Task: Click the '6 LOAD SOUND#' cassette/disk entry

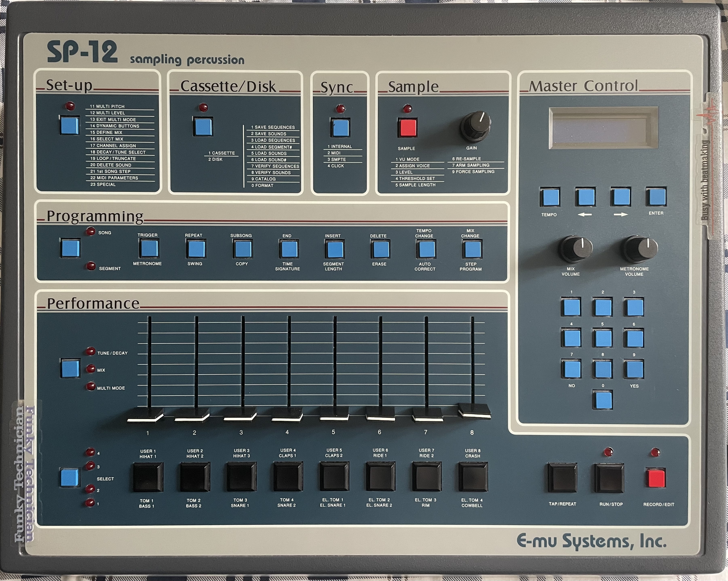Action: (269, 160)
